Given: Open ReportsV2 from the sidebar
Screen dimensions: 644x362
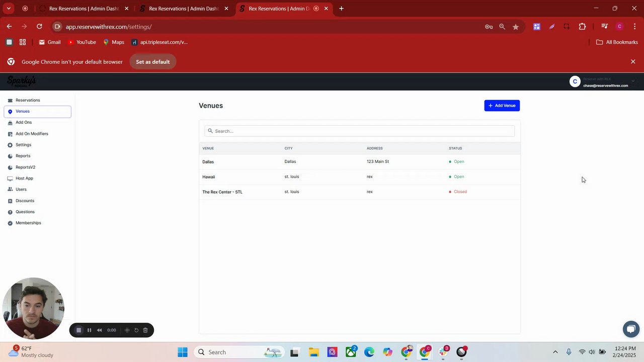Looking at the screenshot, I should coord(25,167).
